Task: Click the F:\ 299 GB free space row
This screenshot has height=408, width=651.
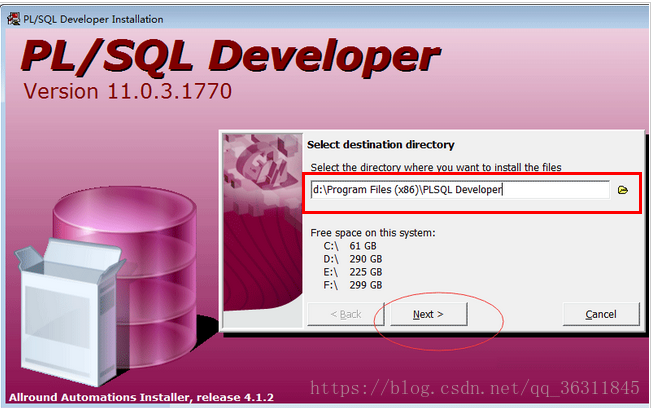Action: point(352,285)
